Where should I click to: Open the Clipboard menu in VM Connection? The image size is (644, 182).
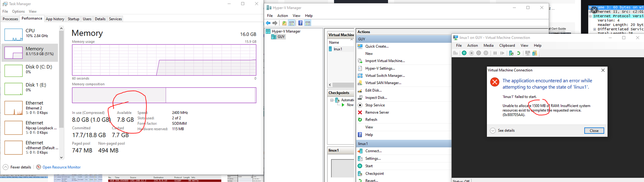[507, 45]
